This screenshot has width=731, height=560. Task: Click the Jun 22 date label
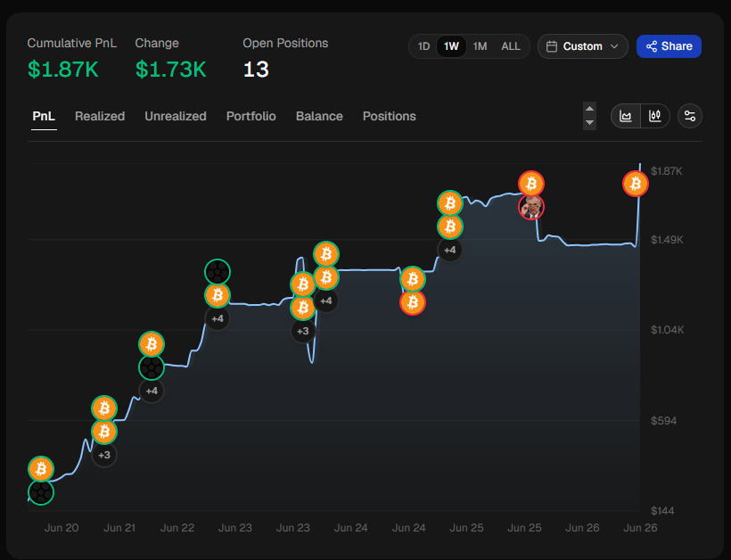177,528
